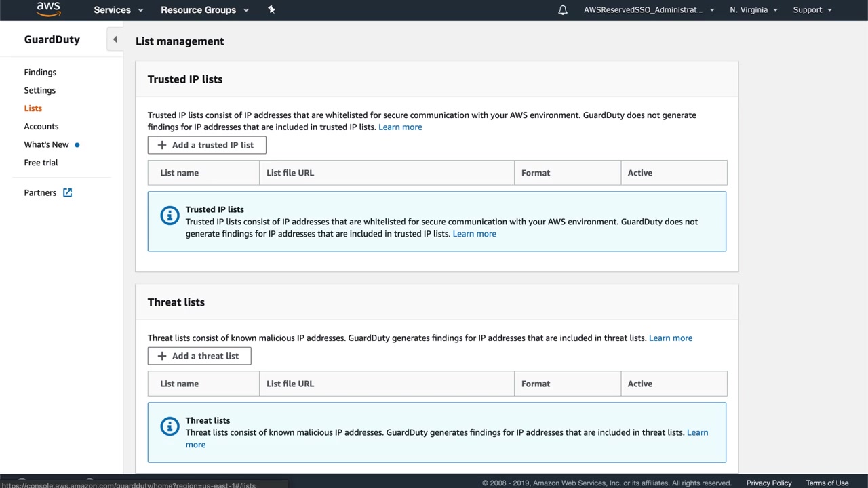Click the external link icon beside Partners

[x=67, y=192]
